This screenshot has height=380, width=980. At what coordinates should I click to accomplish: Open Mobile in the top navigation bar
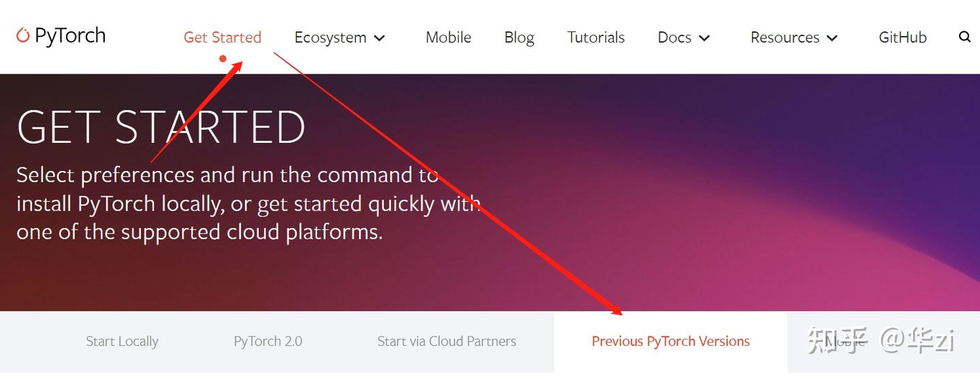coord(448,37)
